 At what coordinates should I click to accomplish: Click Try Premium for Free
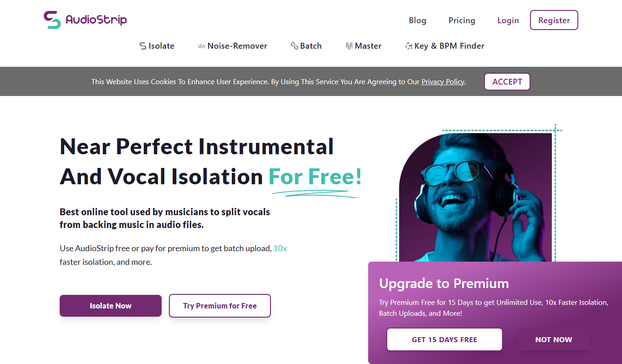pos(220,306)
